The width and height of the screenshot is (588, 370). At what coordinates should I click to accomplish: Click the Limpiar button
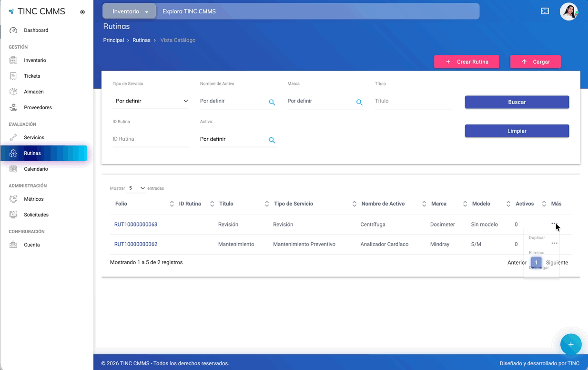tap(517, 131)
